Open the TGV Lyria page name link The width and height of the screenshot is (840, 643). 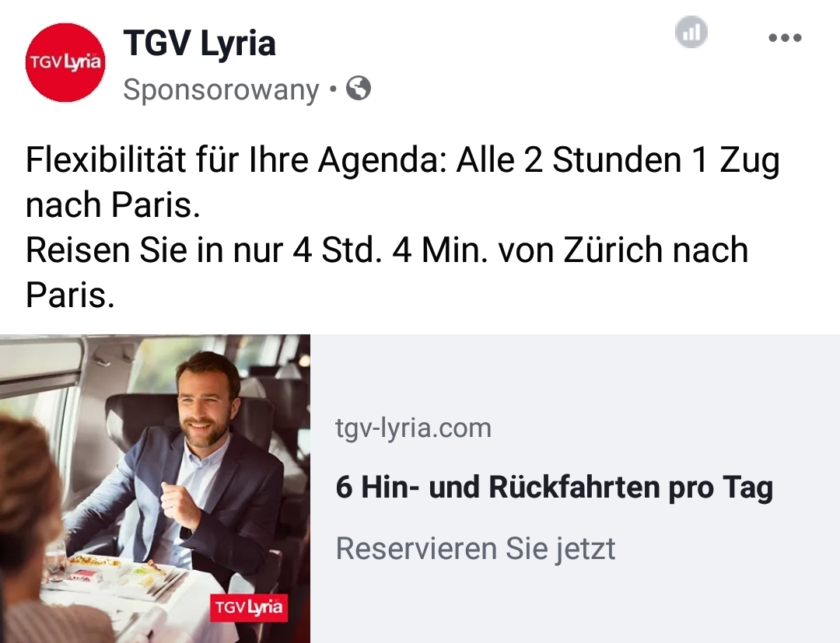coord(199,43)
